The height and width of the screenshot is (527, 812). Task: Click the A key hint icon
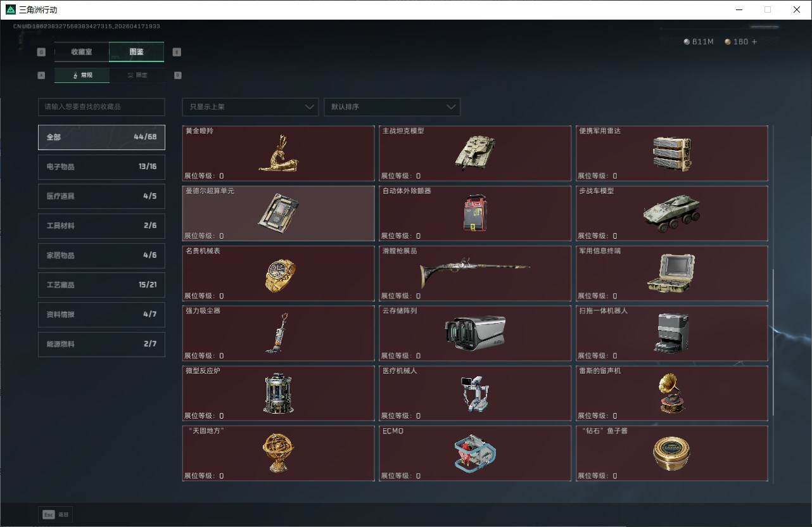[42, 75]
